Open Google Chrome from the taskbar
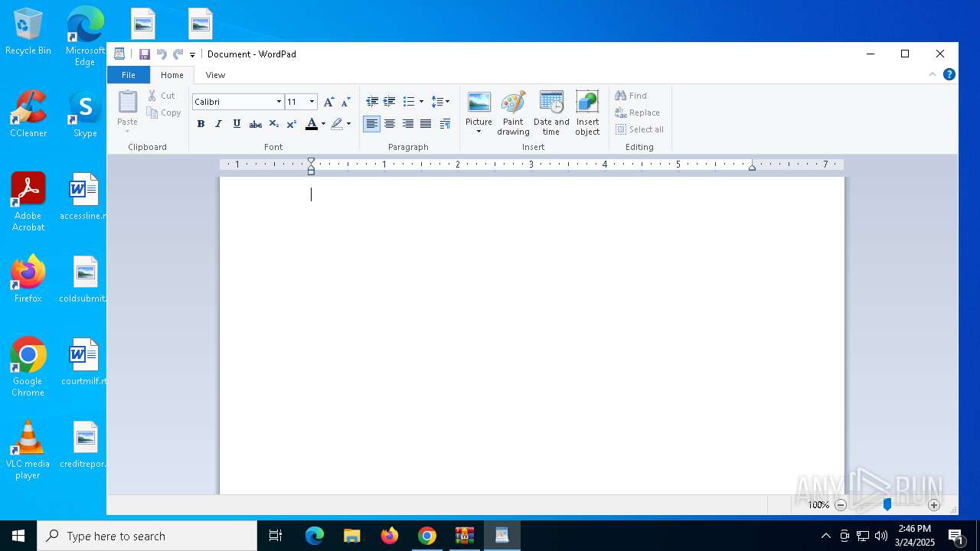This screenshot has height=551, width=980. (427, 536)
